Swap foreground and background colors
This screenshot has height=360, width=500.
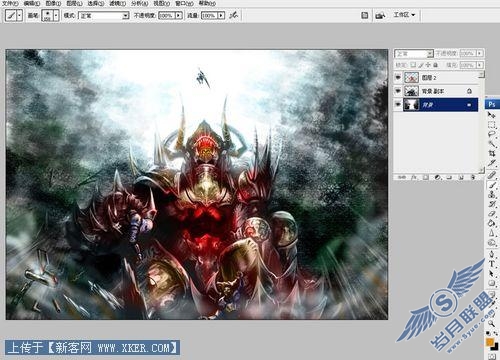pyautogui.click(x=495, y=334)
